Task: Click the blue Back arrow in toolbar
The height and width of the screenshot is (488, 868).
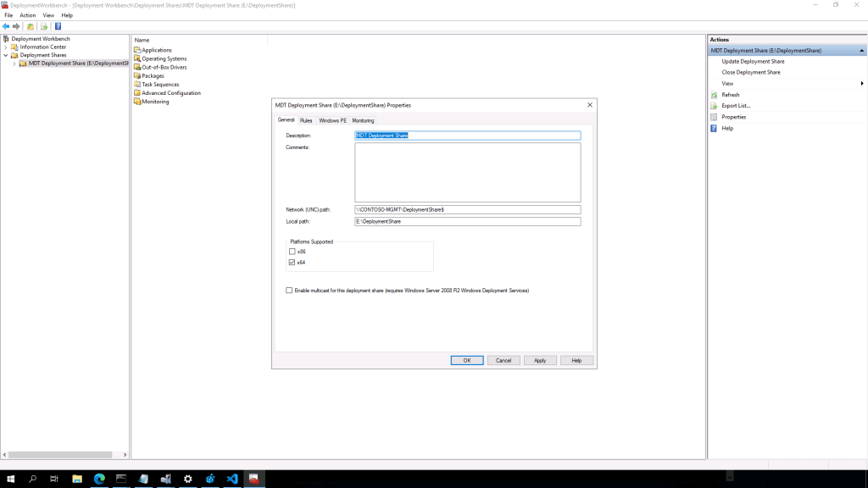Action: (6, 26)
